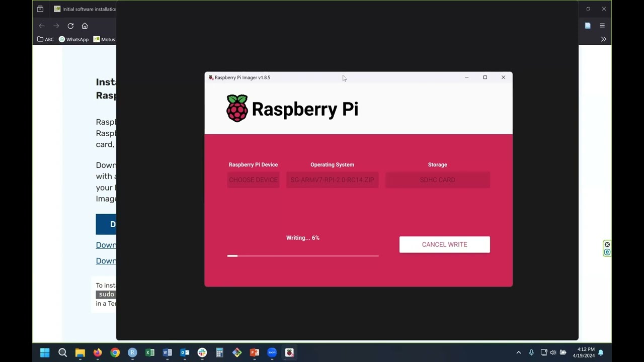The width and height of the screenshot is (644, 362).
Task: Open Firefox's recent browsing view icon
Action: point(40,9)
